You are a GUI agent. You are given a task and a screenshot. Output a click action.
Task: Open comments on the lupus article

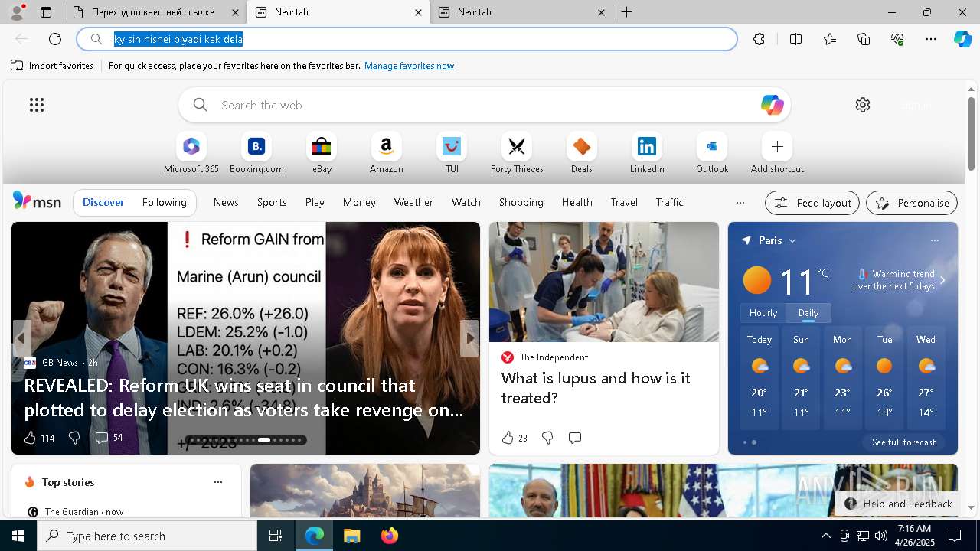click(x=575, y=438)
